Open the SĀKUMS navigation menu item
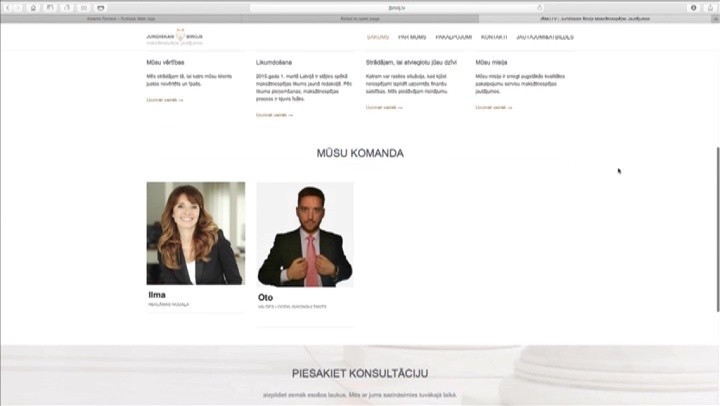This screenshot has width=720, height=406. [377, 37]
